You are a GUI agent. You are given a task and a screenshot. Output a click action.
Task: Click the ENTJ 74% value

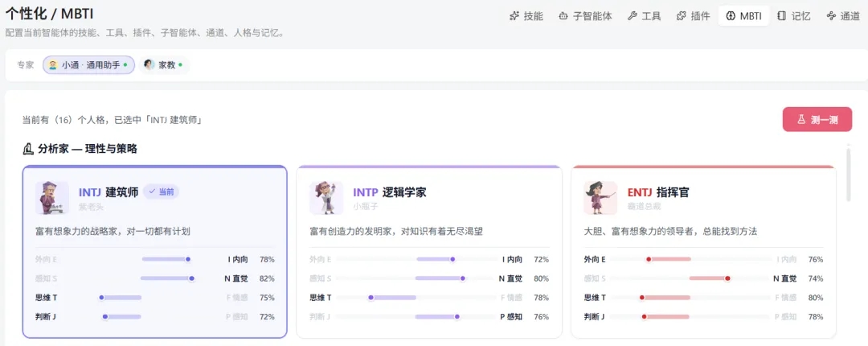pyautogui.click(x=816, y=278)
